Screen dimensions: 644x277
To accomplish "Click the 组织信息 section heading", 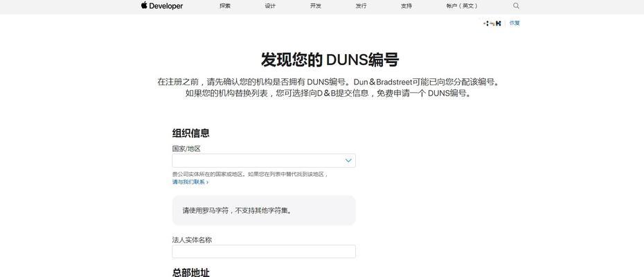I will pyautogui.click(x=190, y=133).
